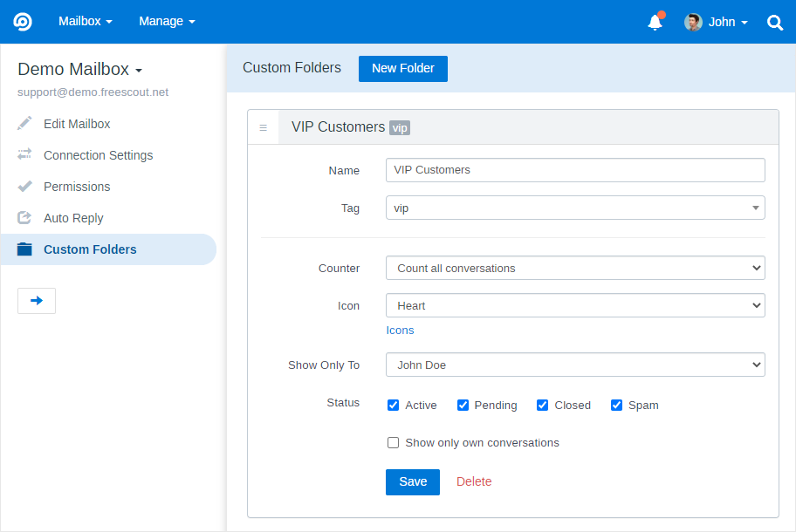Click the Permissions checkmark icon
The width and height of the screenshot is (796, 532).
tap(24, 186)
